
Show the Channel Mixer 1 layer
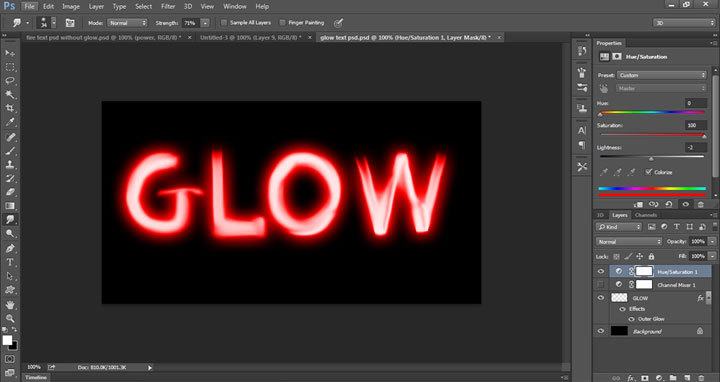pos(601,285)
